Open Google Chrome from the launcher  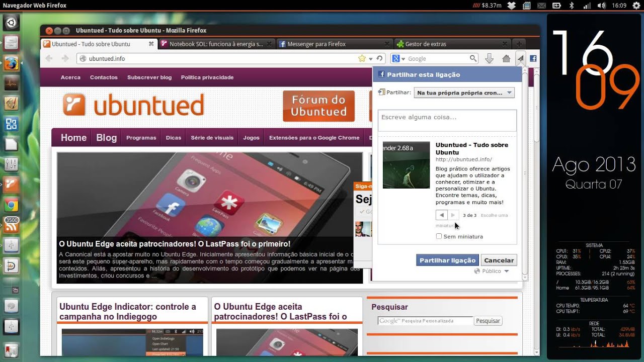11,205
